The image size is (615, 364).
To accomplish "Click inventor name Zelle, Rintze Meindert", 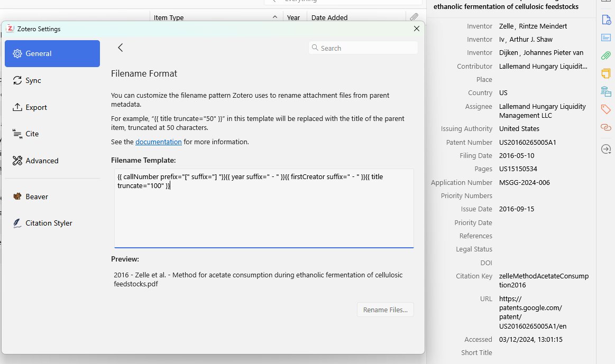I will [x=533, y=26].
